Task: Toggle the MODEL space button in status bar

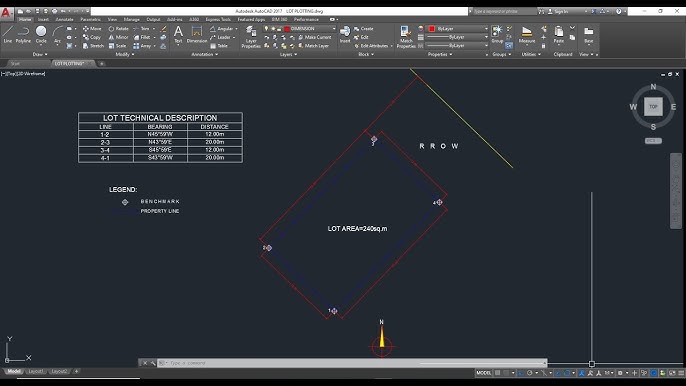Action: click(x=483, y=373)
